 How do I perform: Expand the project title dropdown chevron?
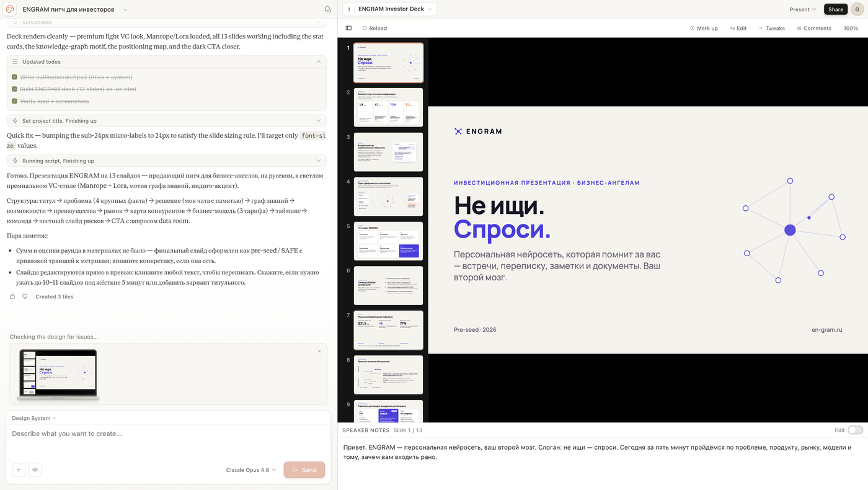point(125,10)
